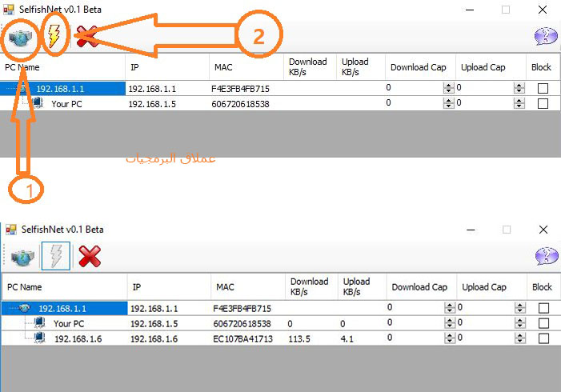Check Block box for 192.168.1.6 row
This screenshot has height=392, width=561.
point(543,338)
